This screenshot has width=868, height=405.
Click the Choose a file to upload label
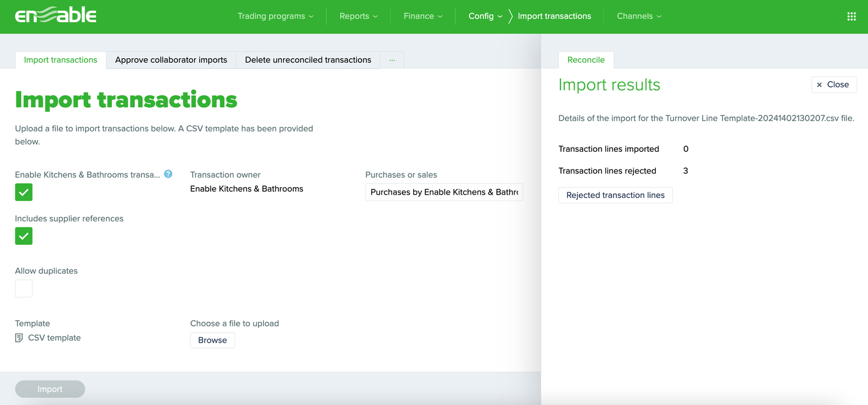235,323
